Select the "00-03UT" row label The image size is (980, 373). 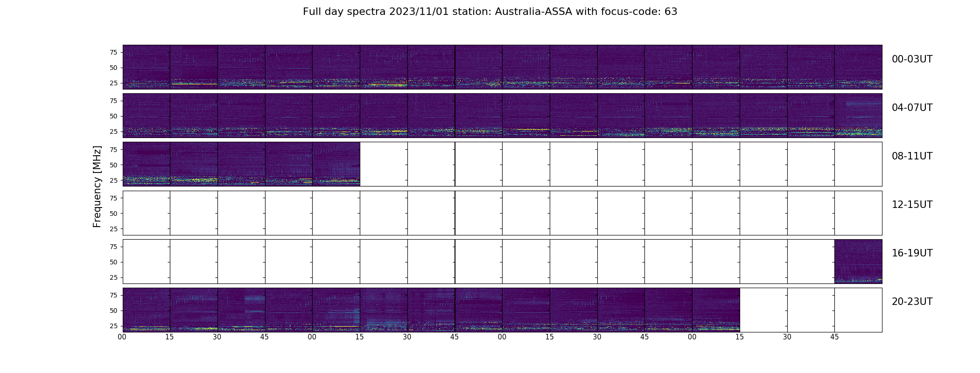tap(912, 59)
